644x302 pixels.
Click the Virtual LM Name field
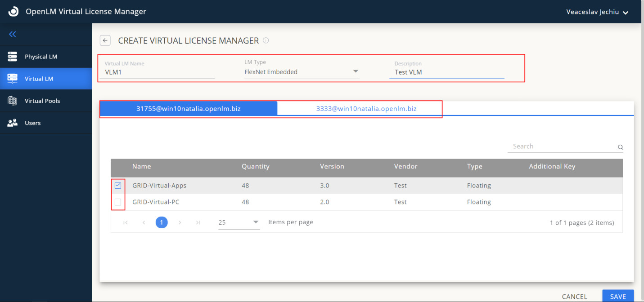pyautogui.click(x=157, y=72)
